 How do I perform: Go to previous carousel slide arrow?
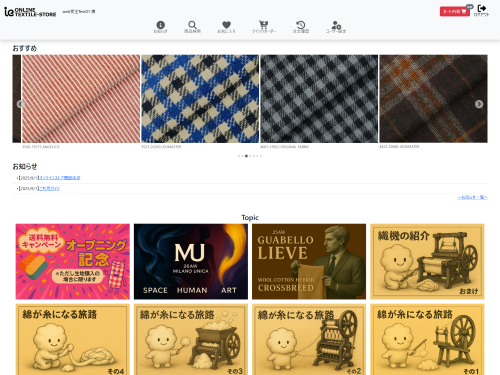(x=20, y=104)
